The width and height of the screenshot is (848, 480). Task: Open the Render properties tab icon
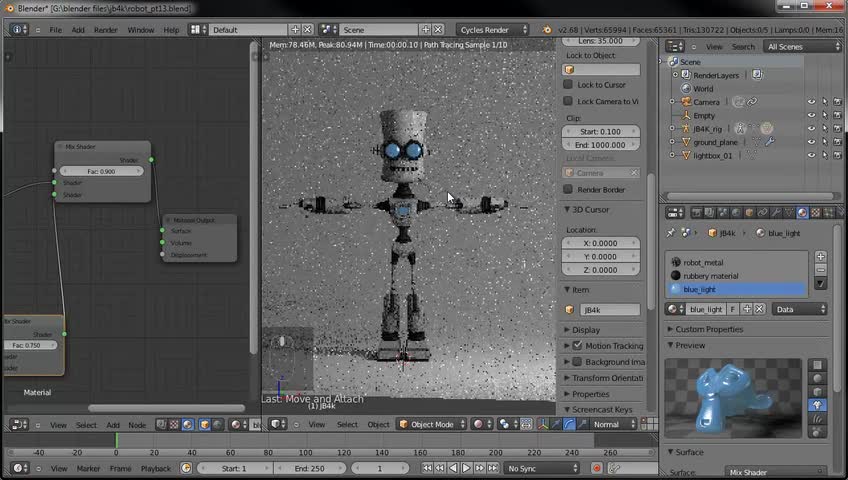pos(697,213)
